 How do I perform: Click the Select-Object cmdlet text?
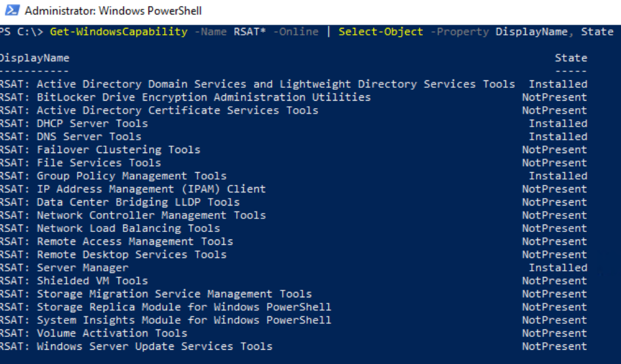click(x=381, y=32)
